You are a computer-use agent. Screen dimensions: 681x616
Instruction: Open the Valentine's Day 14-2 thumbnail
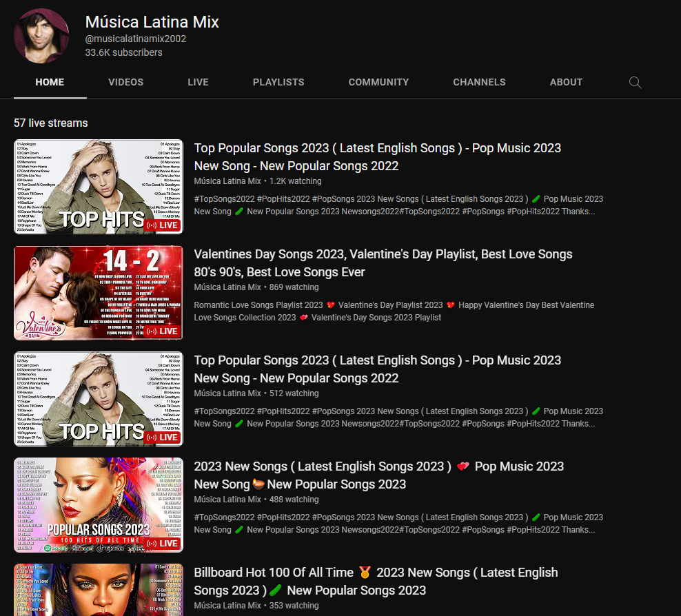point(99,293)
